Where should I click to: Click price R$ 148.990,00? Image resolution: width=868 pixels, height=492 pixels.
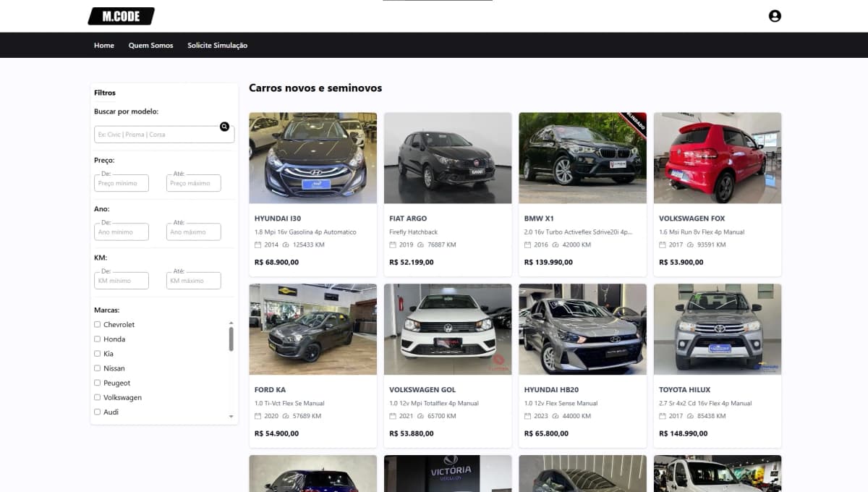pos(683,433)
